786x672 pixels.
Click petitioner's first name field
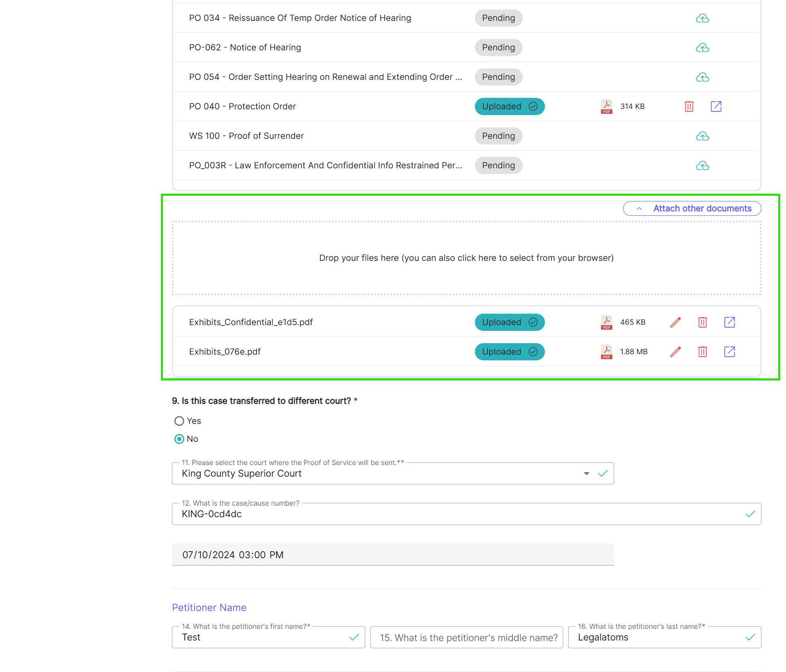coord(269,637)
